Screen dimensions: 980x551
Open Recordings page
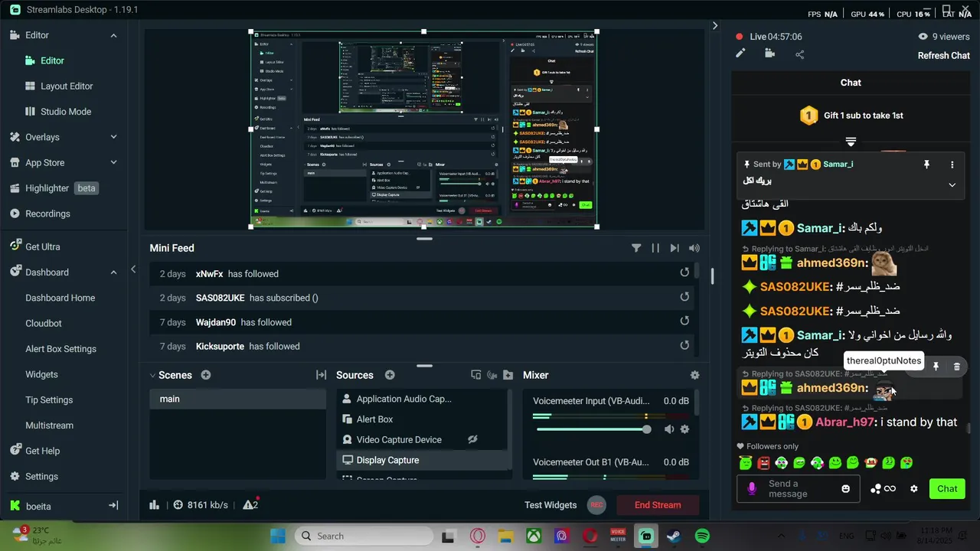47,214
